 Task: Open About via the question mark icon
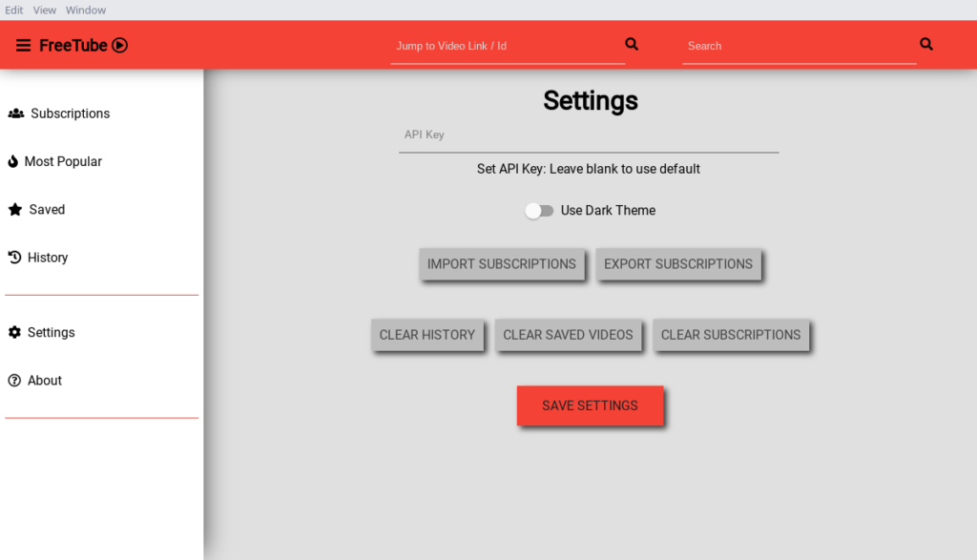(x=14, y=380)
